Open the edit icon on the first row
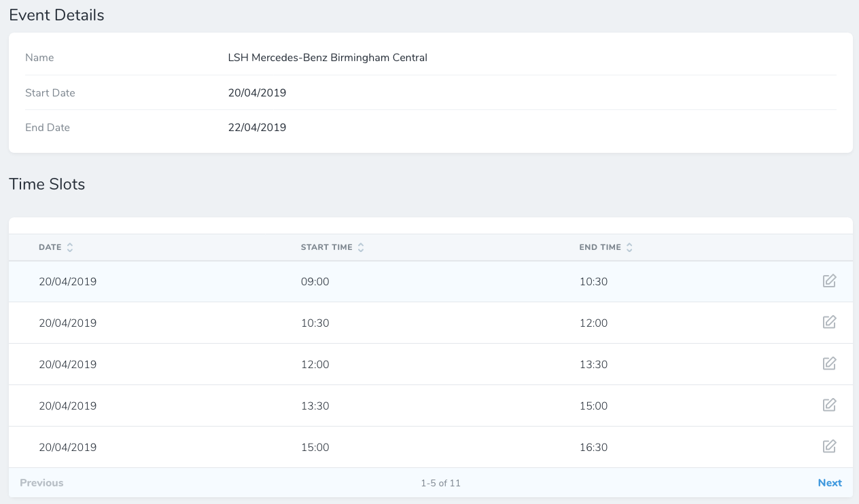Viewport: 859px width, 504px height. point(829,281)
